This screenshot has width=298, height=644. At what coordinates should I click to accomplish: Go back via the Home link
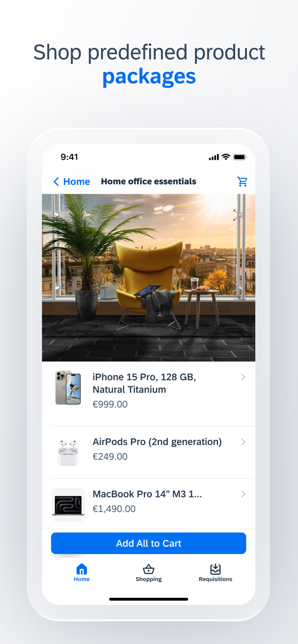(76, 182)
